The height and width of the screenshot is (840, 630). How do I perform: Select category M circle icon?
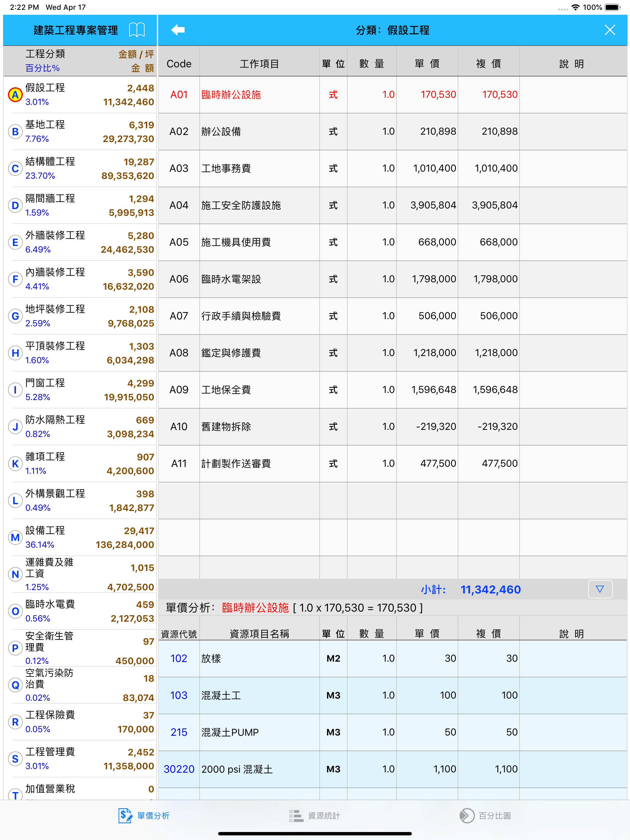pyautogui.click(x=15, y=537)
